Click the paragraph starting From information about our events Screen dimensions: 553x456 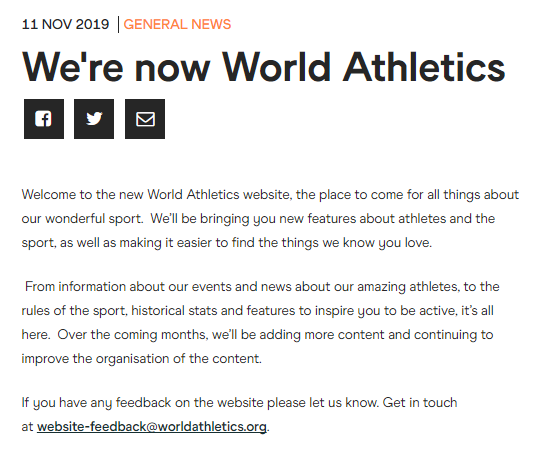(x=261, y=322)
